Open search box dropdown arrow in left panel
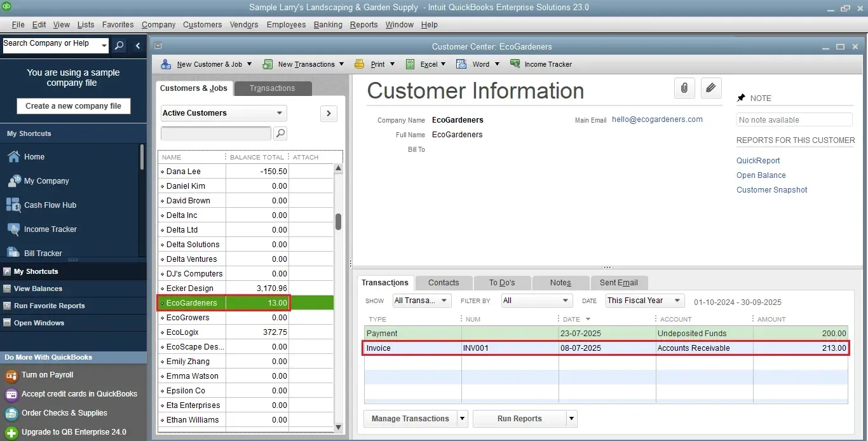Screen dimensions: 868x441 pos(104,46)
